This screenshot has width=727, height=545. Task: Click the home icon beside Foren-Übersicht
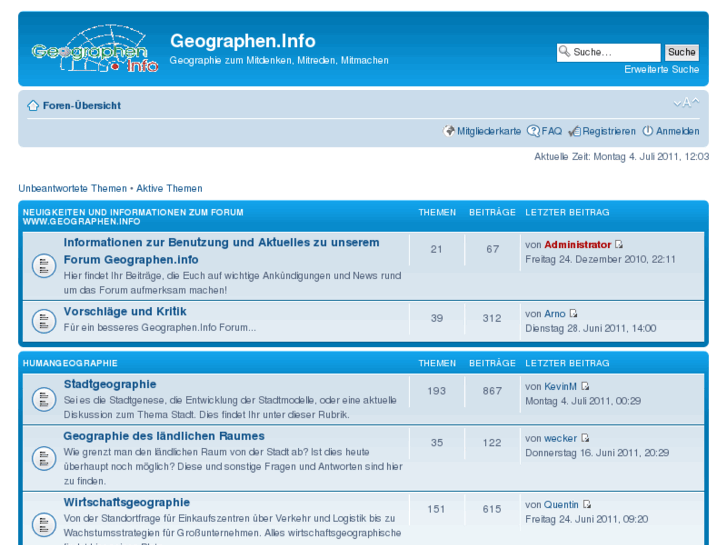33,106
